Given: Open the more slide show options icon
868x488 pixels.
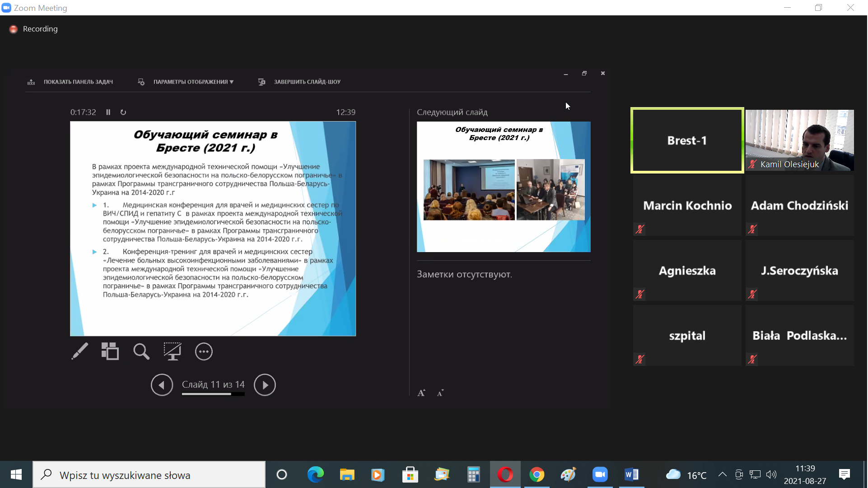Looking at the screenshot, I should click(x=204, y=352).
